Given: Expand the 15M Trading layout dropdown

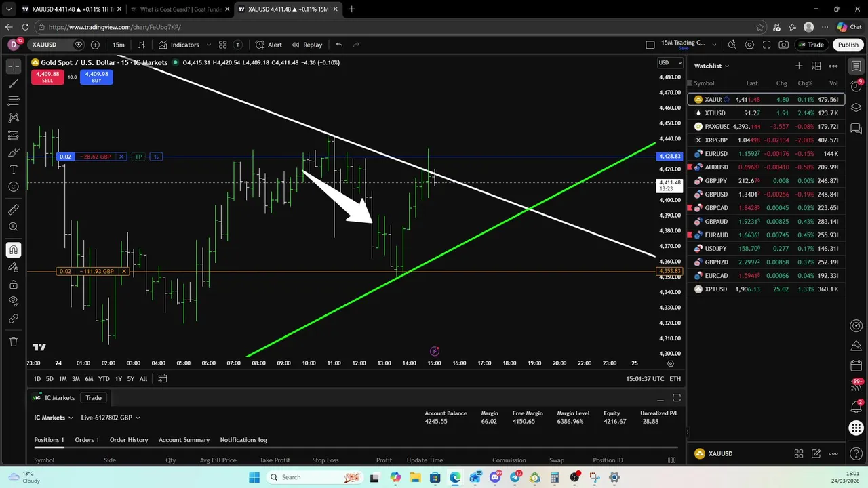Looking at the screenshot, I should pyautogui.click(x=714, y=45).
